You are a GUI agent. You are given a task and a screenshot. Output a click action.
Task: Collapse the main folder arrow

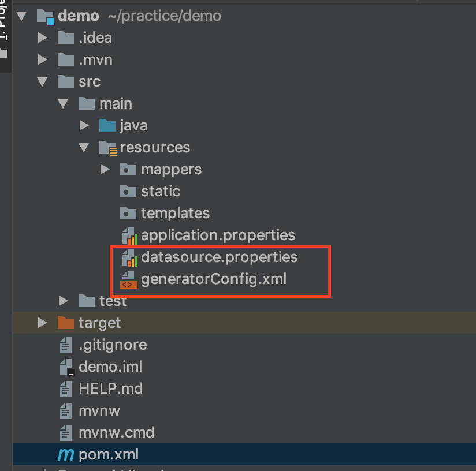(63, 103)
